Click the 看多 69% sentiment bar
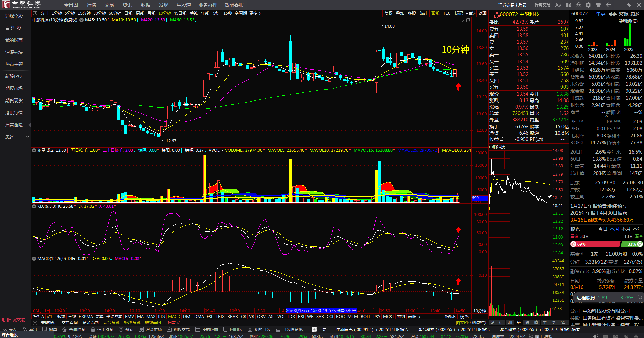The image size is (644, 338). coord(595,244)
